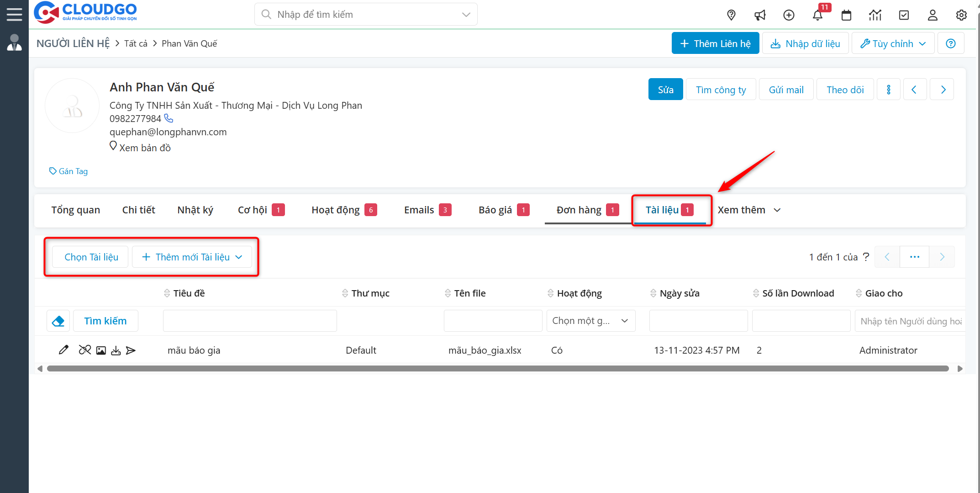Screen dimensions: 980x493
Task: Click the eraser clear-filter icon
Action: 58,321
